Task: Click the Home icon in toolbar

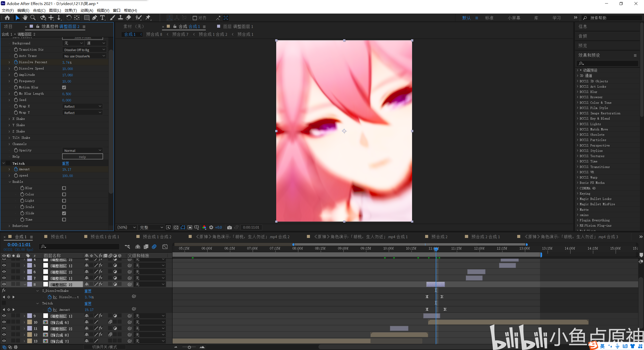Action: [7, 18]
